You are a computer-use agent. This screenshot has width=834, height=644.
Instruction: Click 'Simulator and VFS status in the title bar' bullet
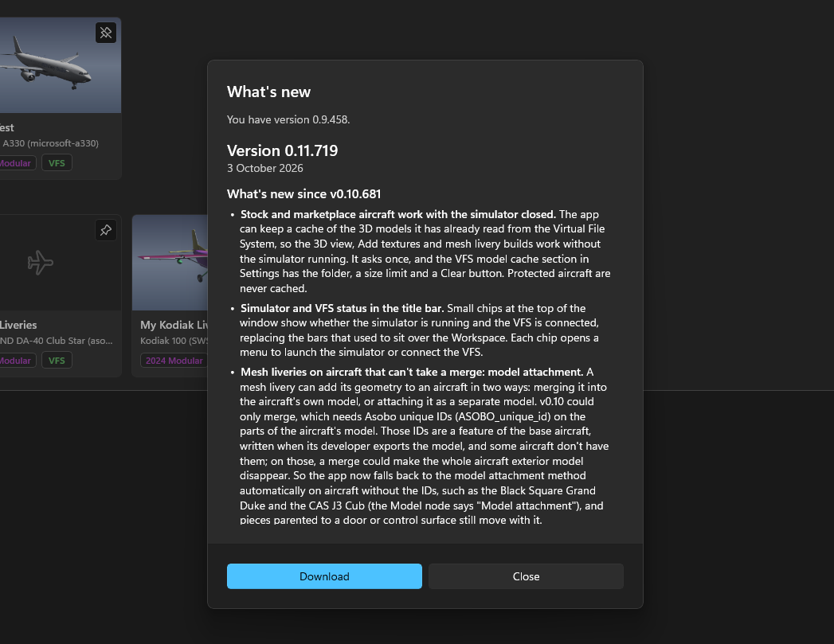[342, 308]
